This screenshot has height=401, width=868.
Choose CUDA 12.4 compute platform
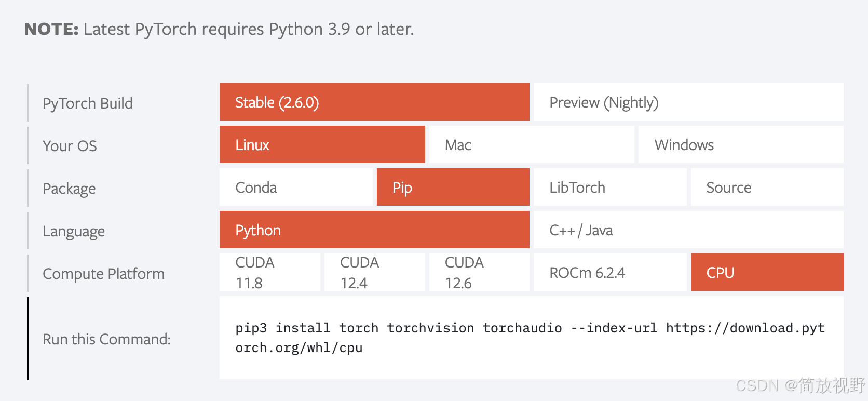click(x=374, y=273)
